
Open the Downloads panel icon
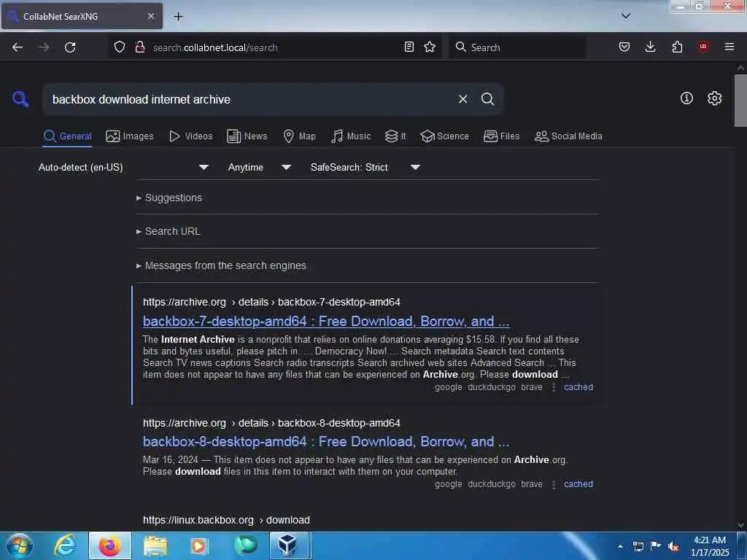[x=650, y=47]
